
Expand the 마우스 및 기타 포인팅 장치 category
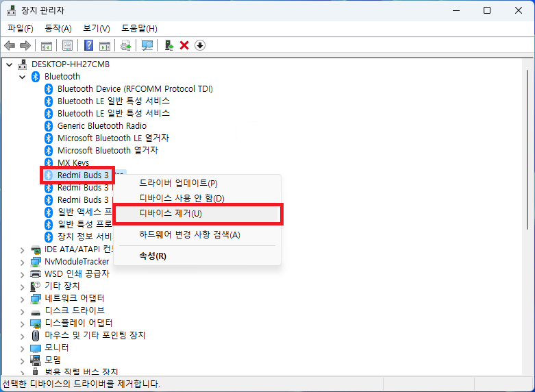point(23,336)
